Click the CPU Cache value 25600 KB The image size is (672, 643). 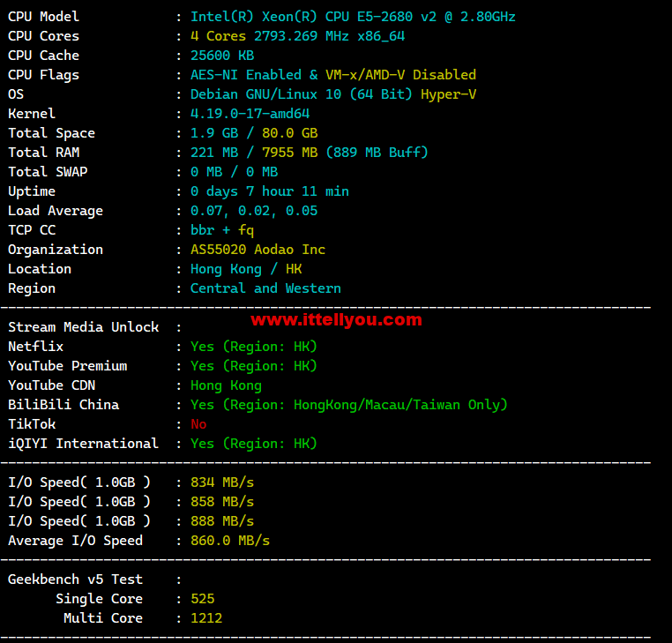[222, 56]
